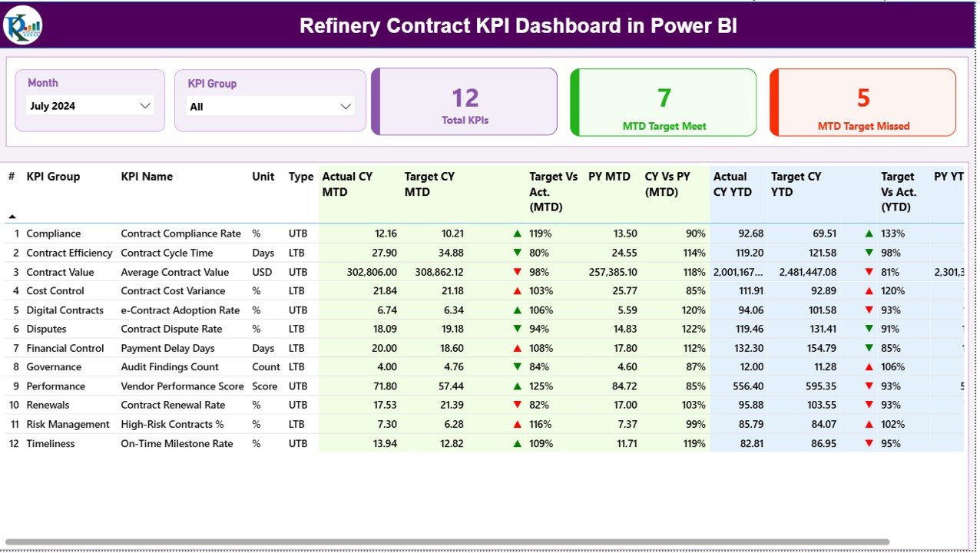This screenshot has height=553, width=980.
Task: Click the red arrow on Audit Findings Count row
Action: [517, 366]
